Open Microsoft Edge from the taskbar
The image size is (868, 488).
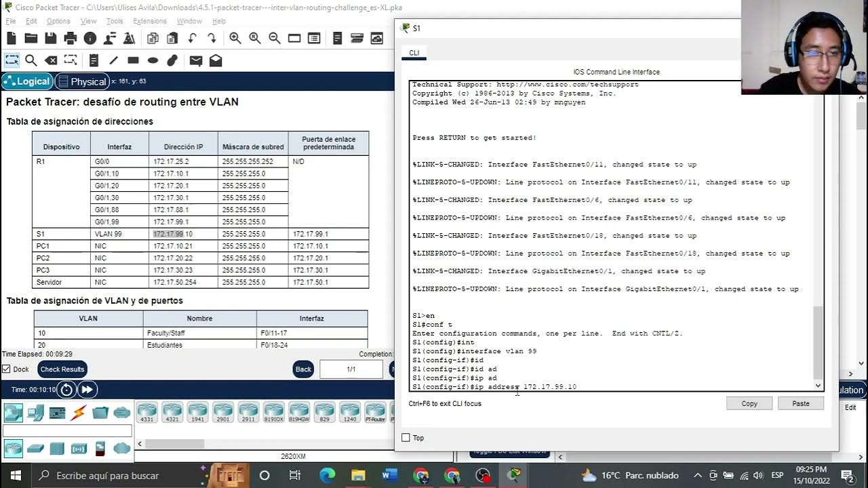pyautogui.click(x=327, y=475)
